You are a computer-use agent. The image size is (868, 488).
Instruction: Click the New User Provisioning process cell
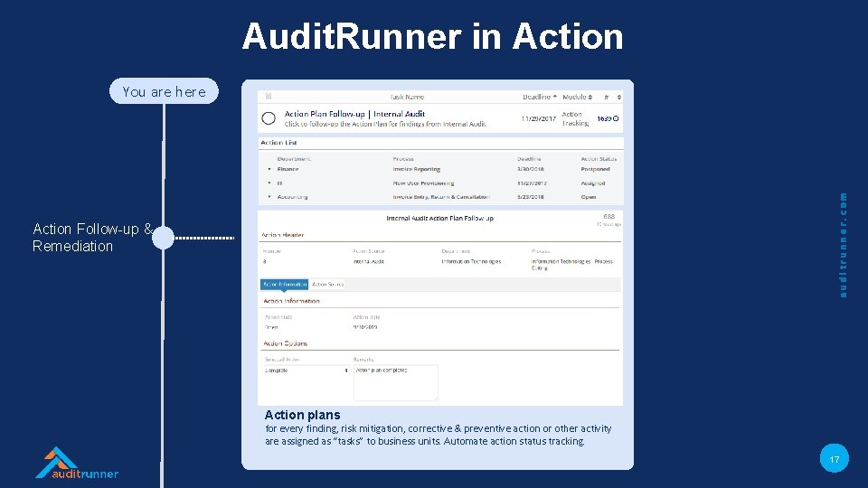[423, 183]
